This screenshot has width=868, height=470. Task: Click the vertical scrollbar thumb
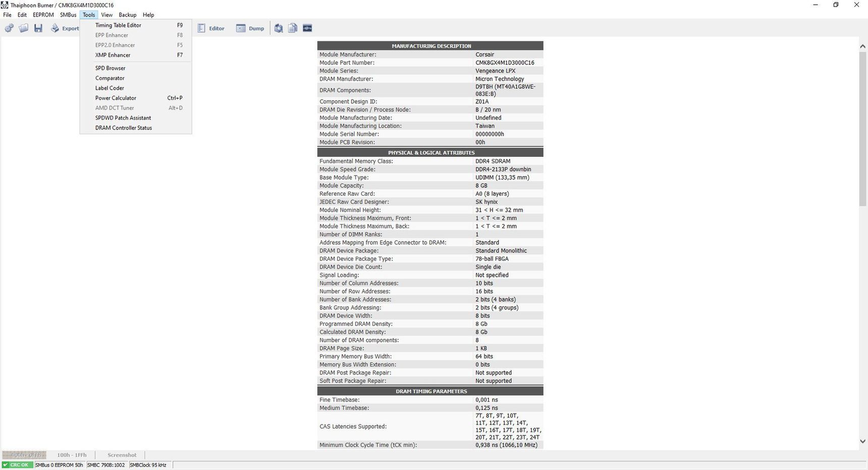862,129
